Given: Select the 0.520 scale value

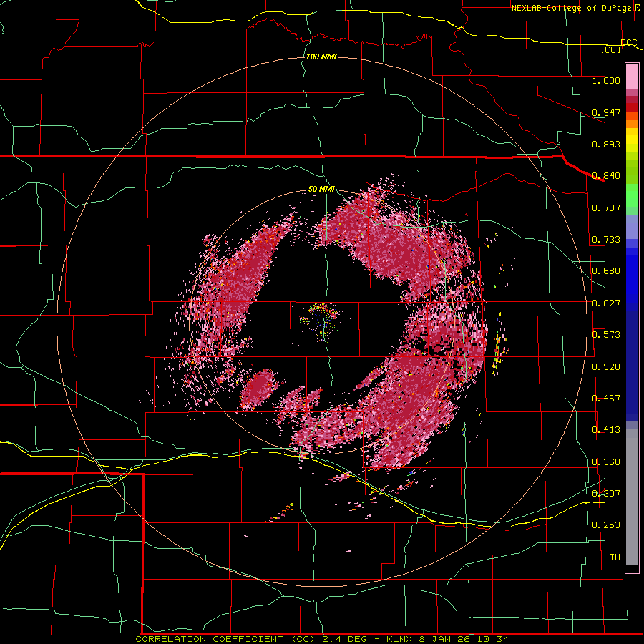Looking at the screenshot, I should click(x=606, y=367).
